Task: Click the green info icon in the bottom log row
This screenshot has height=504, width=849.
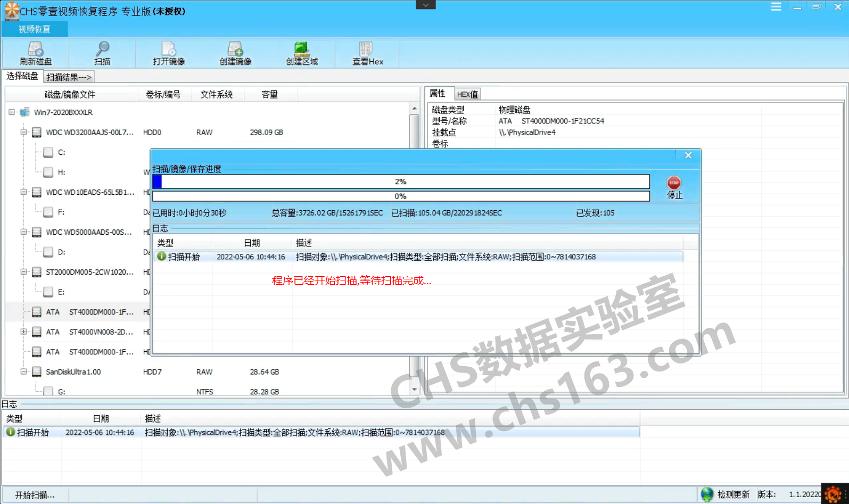Action: (10, 432)
